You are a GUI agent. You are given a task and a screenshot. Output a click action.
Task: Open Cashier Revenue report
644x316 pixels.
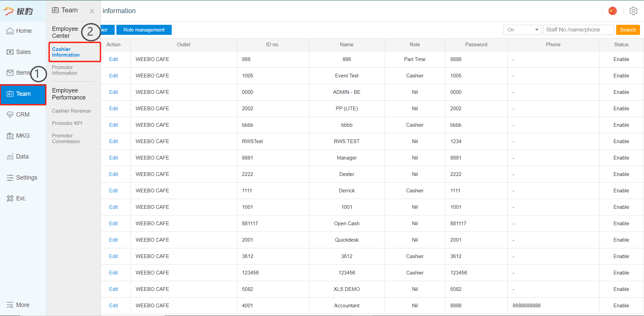tap(71, 111)
